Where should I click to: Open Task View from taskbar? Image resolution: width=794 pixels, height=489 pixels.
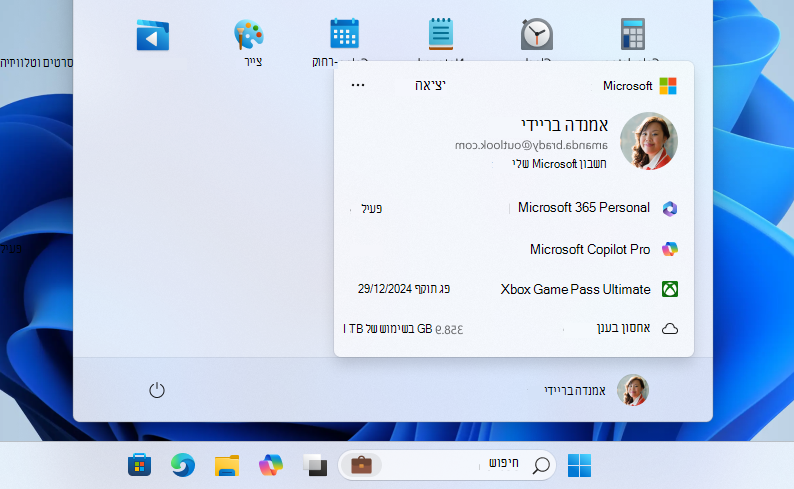315,465
